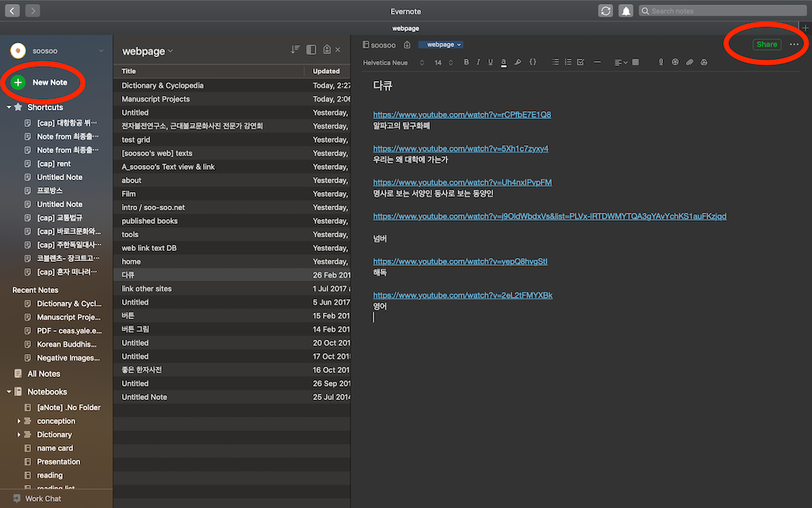
Task: Select the test grid note
Action: (x=232, y=140)
